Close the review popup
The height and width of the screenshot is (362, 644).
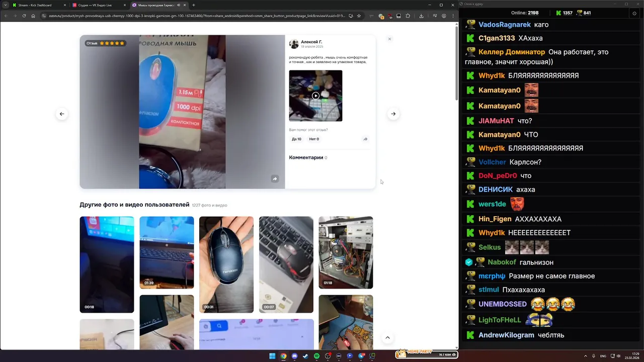389,39
